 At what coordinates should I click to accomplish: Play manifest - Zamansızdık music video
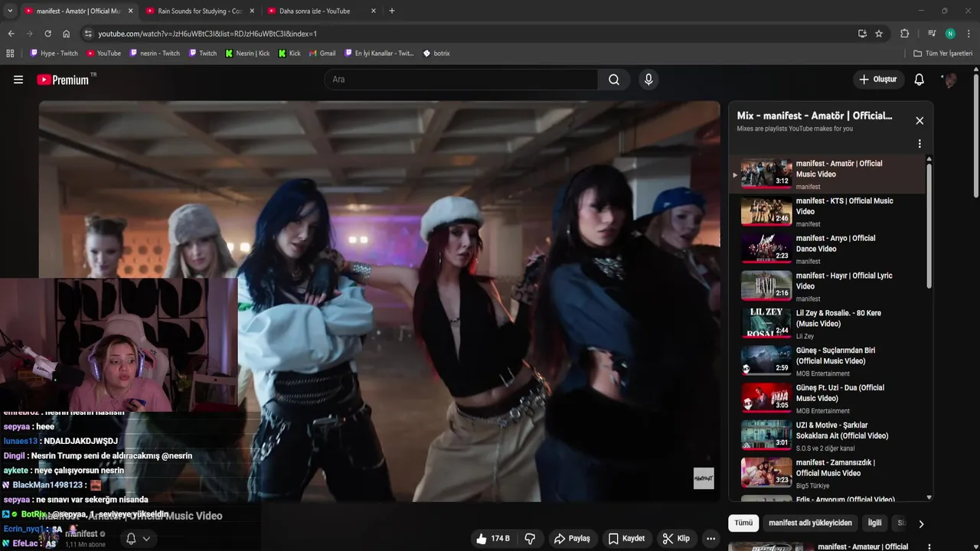(827, 473)
